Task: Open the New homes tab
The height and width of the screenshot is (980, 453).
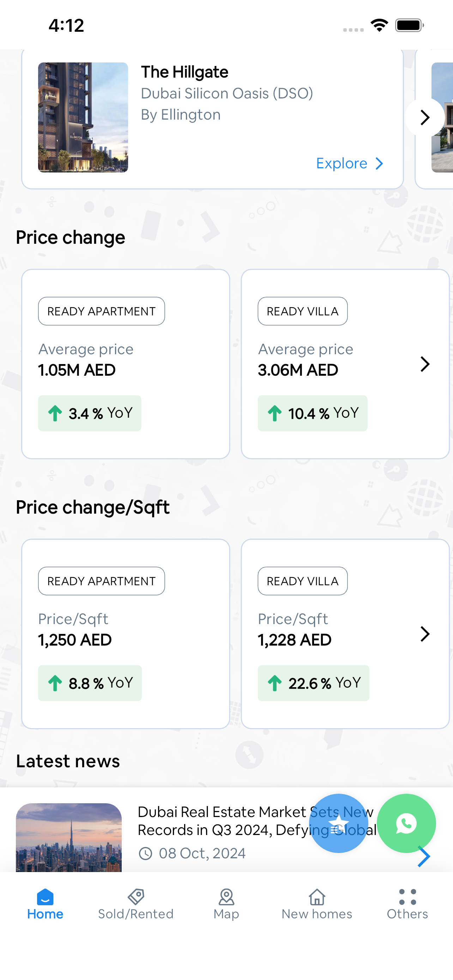Action: [x=316, y=904]
